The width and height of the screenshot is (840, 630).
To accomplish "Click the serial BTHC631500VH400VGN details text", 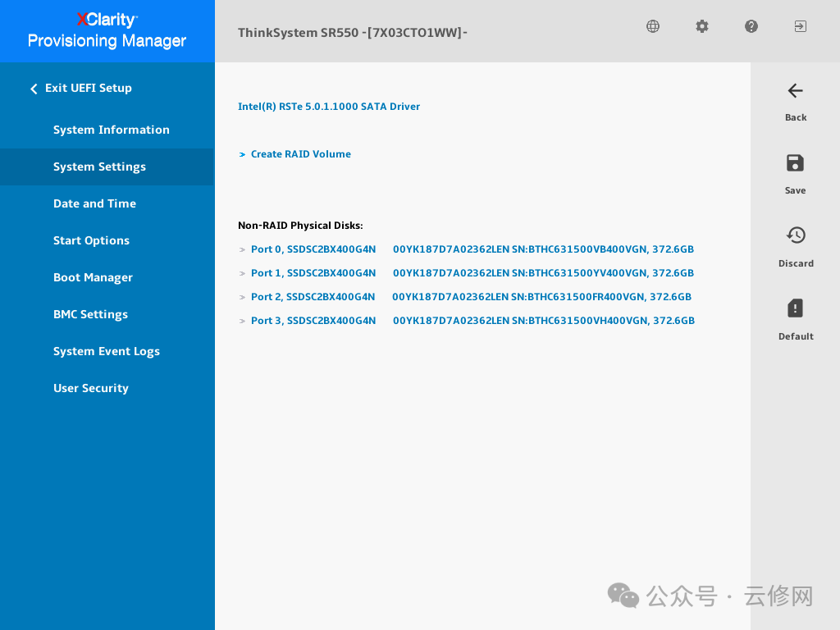I will pos(544,321).
